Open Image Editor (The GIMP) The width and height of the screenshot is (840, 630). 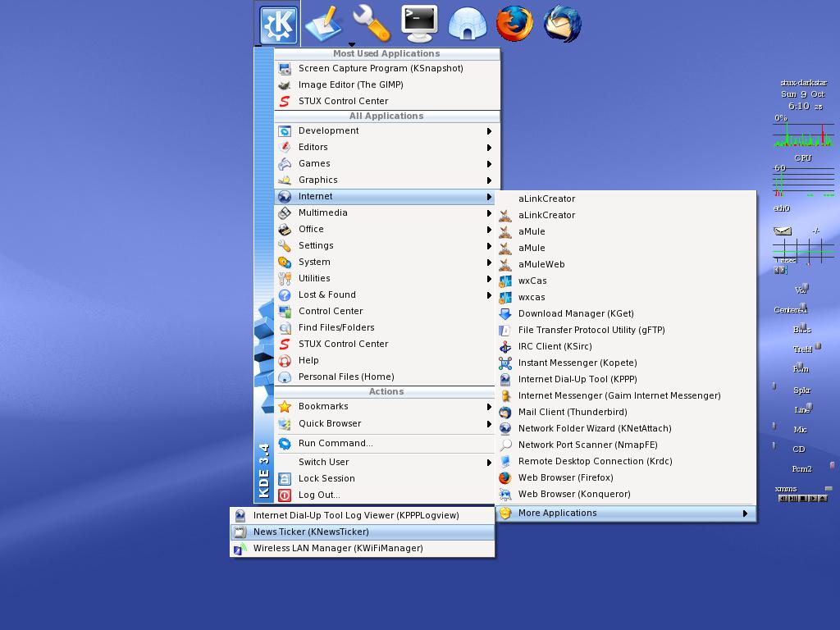387,84
